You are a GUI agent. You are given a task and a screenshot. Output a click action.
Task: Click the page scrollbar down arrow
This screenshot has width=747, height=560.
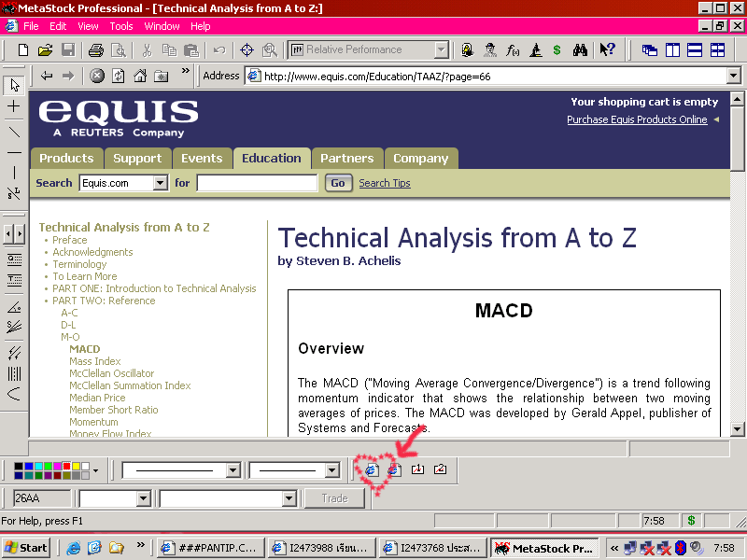[737, 429]
